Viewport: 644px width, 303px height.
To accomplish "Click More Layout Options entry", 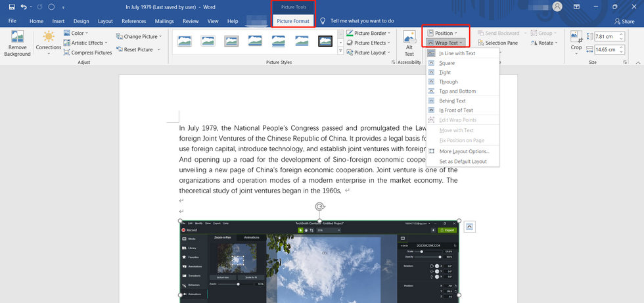I will (464, 151).
